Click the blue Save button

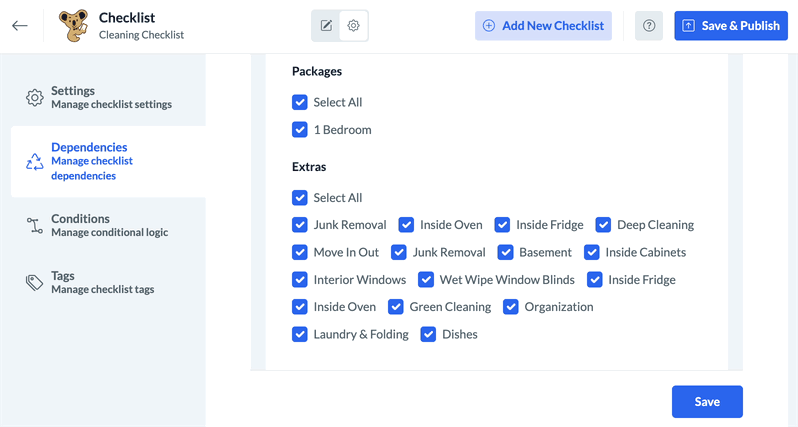coord(707,402)
